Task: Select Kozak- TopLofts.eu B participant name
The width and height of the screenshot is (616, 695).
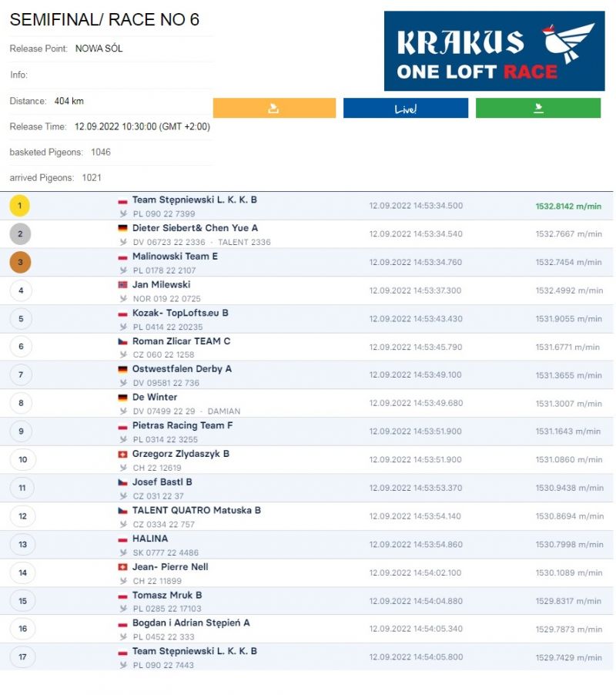Action: (180, 313)
